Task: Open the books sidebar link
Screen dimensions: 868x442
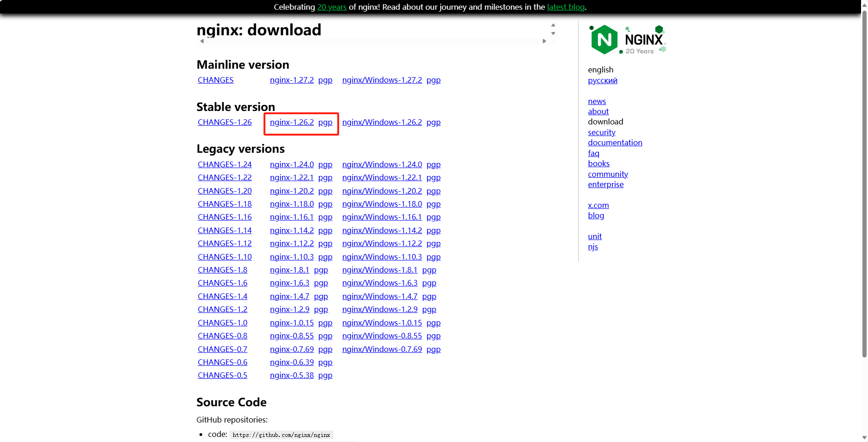Action: [598, 163]
